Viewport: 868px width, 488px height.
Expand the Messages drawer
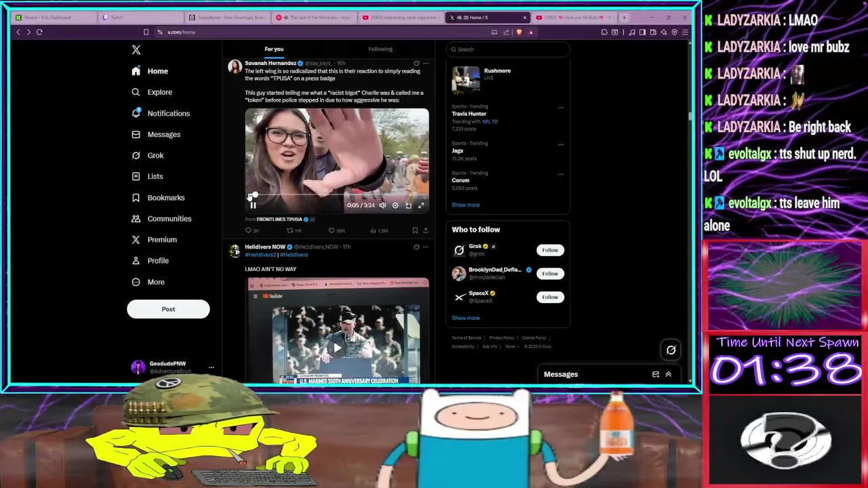coord(668,374)
